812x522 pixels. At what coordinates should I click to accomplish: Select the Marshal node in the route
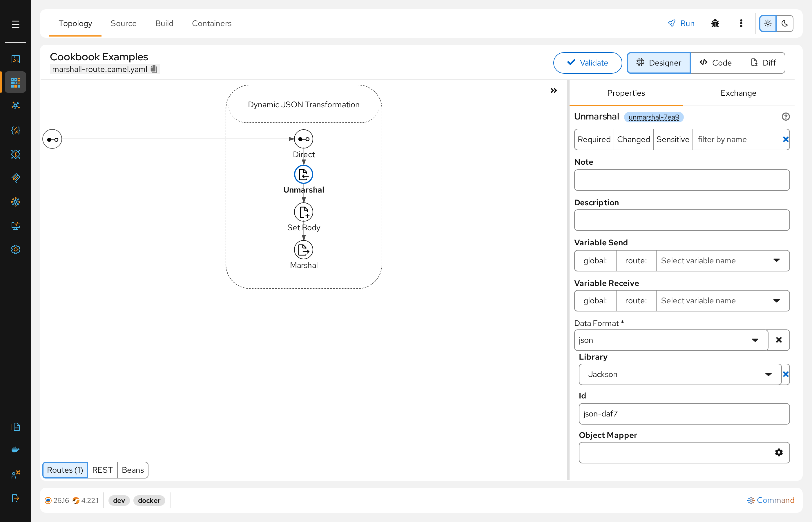click(x=303, y=250)
